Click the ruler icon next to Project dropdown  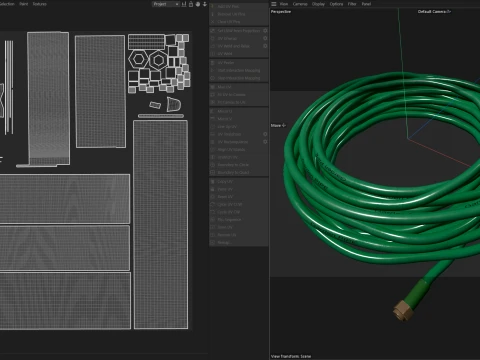click(x=184, y=4)
